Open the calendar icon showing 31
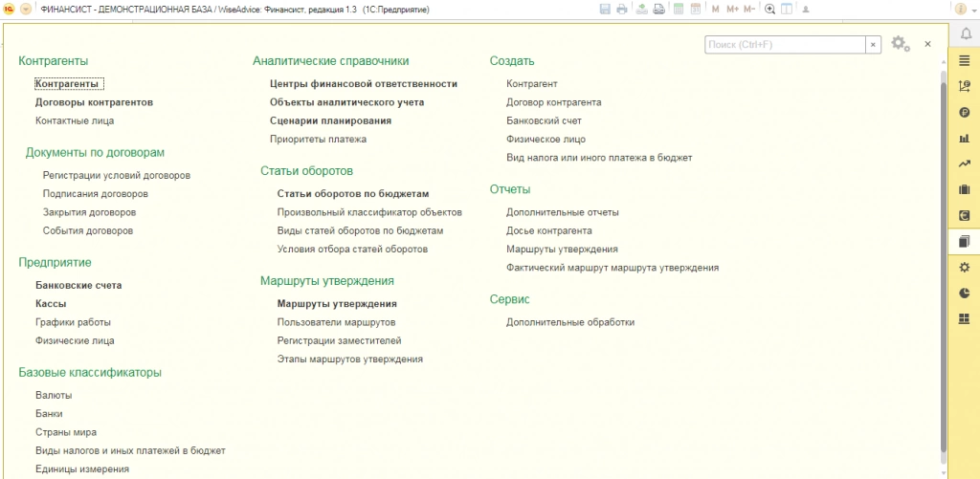Screen dimensions: 980x479 pos(696,10)
